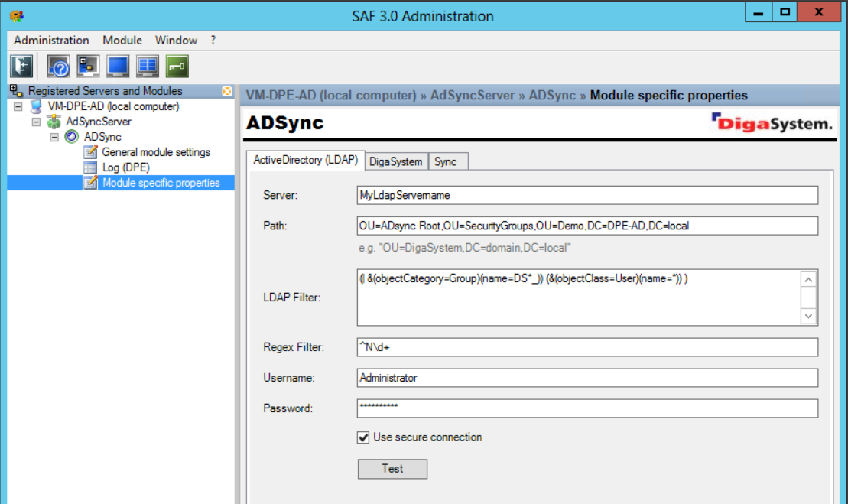Open the Module menu

tap(122, 40)
